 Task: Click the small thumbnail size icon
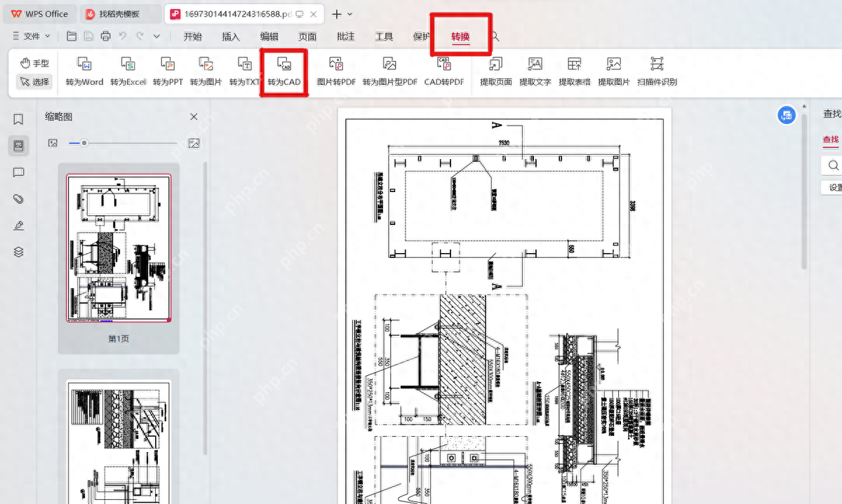coord(53,143)
